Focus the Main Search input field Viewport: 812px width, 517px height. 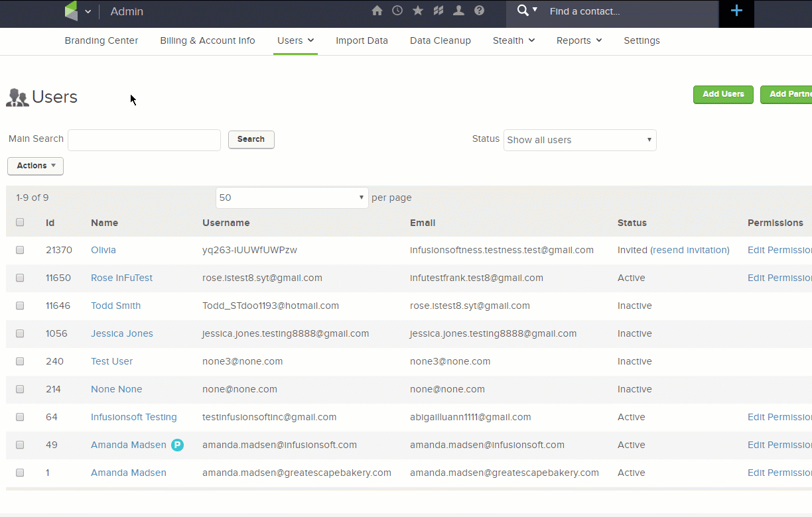144,140
